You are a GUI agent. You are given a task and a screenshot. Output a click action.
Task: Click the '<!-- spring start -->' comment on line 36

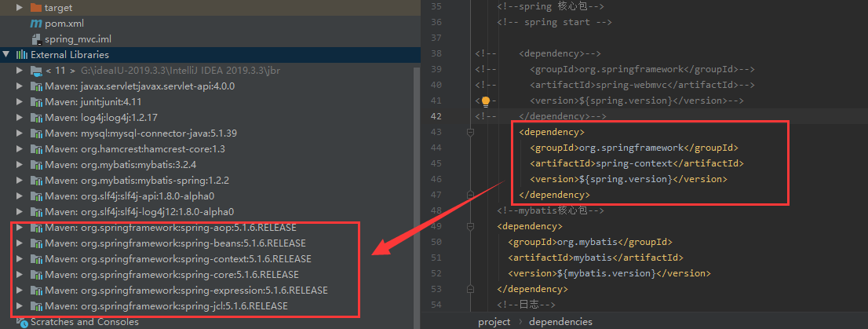(554, 23)
